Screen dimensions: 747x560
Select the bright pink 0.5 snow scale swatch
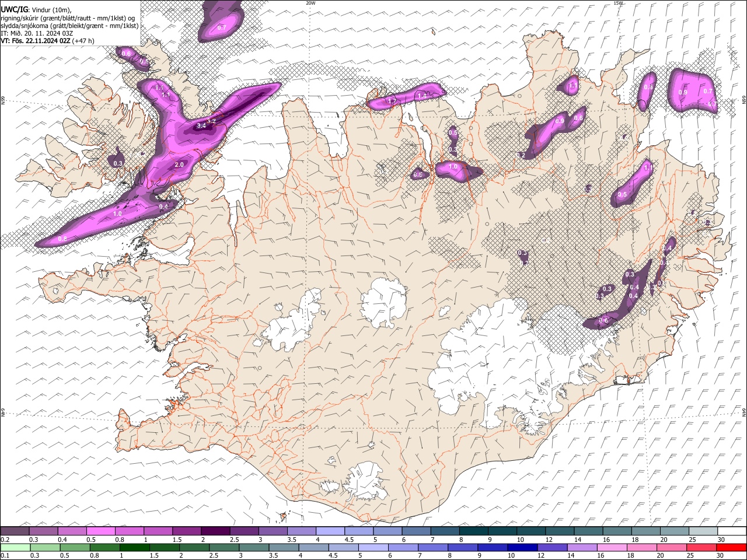pos(101,531)
